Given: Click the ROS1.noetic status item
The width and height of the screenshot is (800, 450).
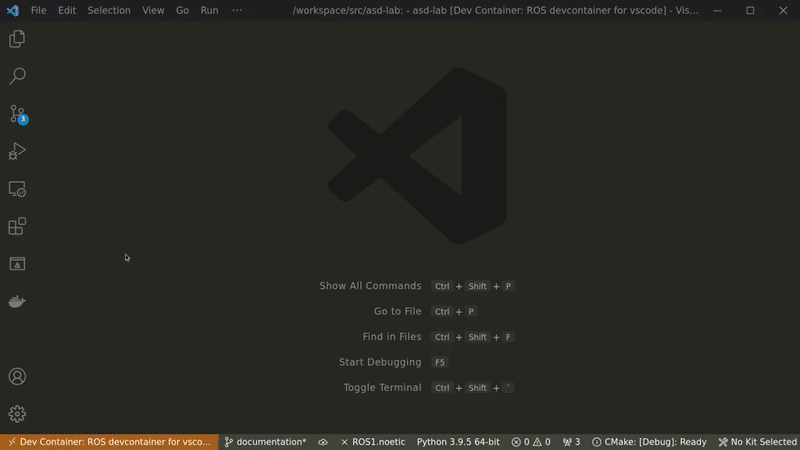Looking at the screenshot, I should (x=373, y=442).
